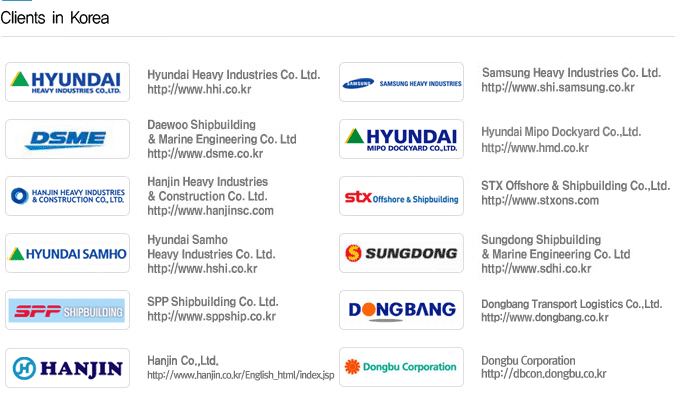Click the Sungdong logo
675x407 pixels.
click(x=401, y=253)
